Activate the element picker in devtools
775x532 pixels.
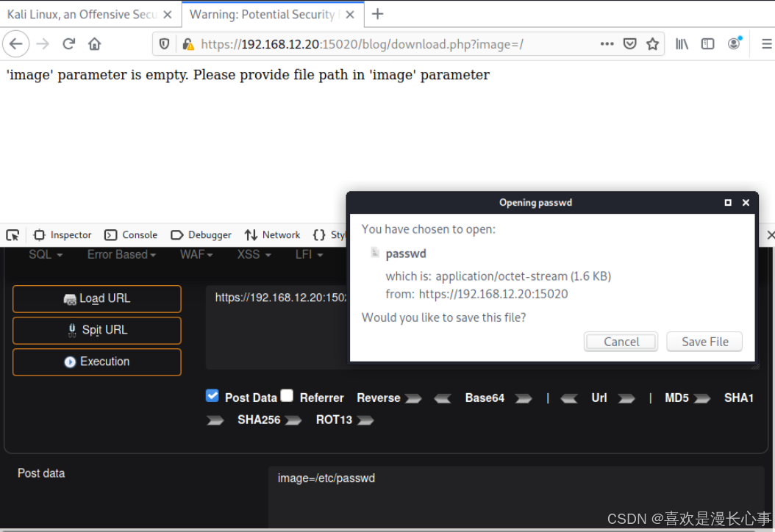[x=12, y=235]
